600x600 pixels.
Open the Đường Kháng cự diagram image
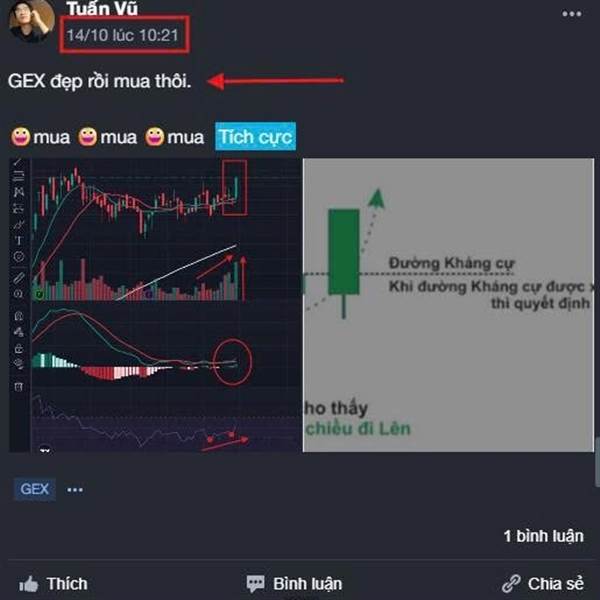448,305
